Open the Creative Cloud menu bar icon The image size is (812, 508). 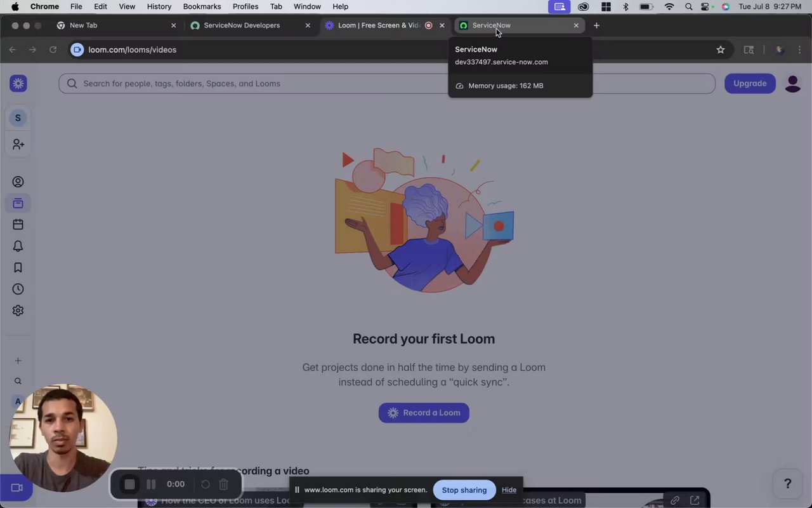click(x=584, y=6)
